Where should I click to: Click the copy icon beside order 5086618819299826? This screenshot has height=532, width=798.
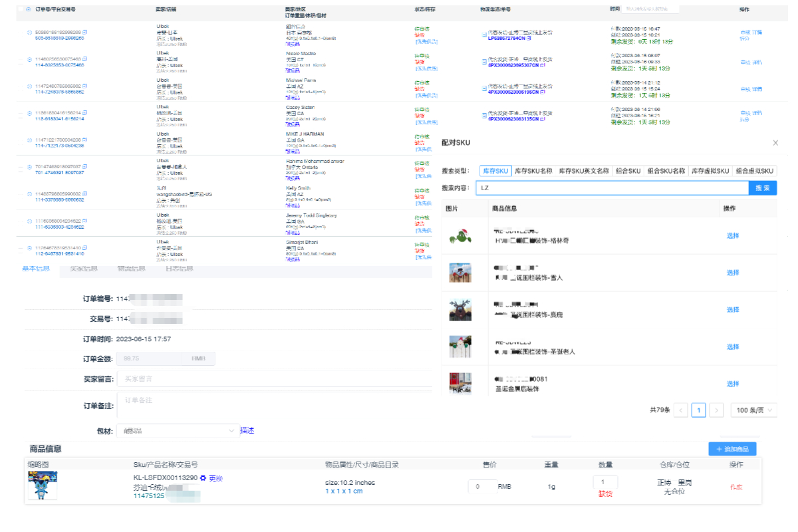click(84, 32)
